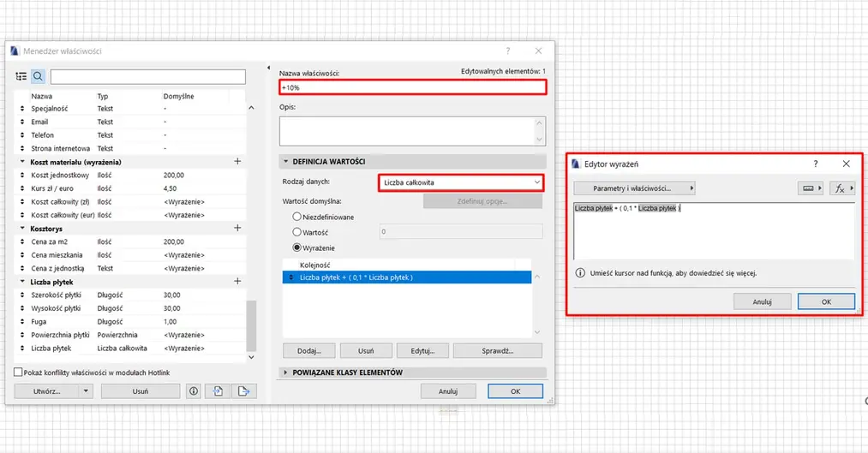This screenshot has height=453, width=868.
Task: Open Parametry i właściwości menu button
Action: pos(634,188)
